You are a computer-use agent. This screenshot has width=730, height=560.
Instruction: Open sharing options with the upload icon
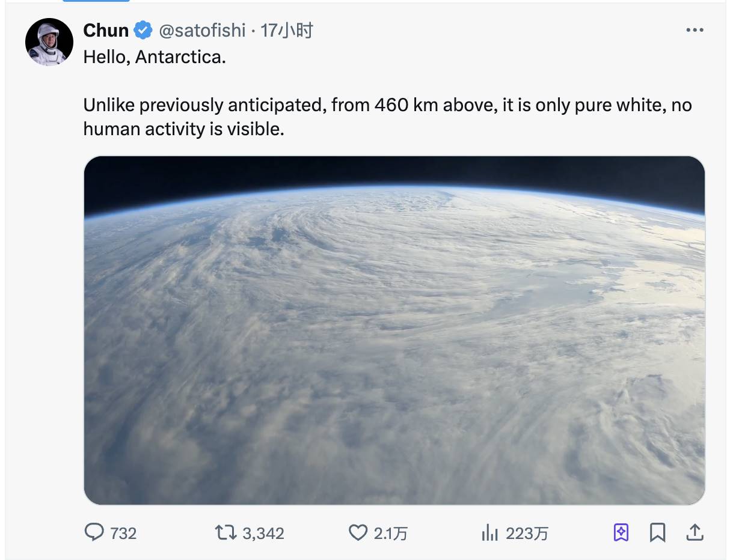click(695, 532)
